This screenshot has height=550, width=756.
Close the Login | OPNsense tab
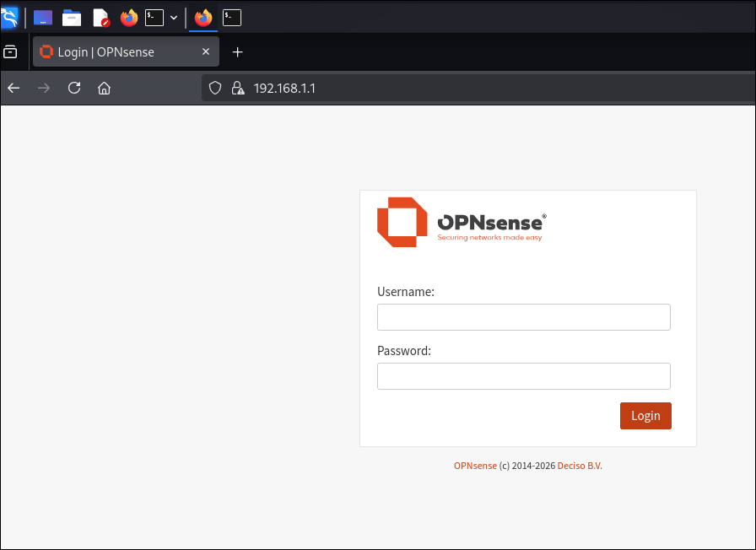pyautogui.click(x=206, y=51)
